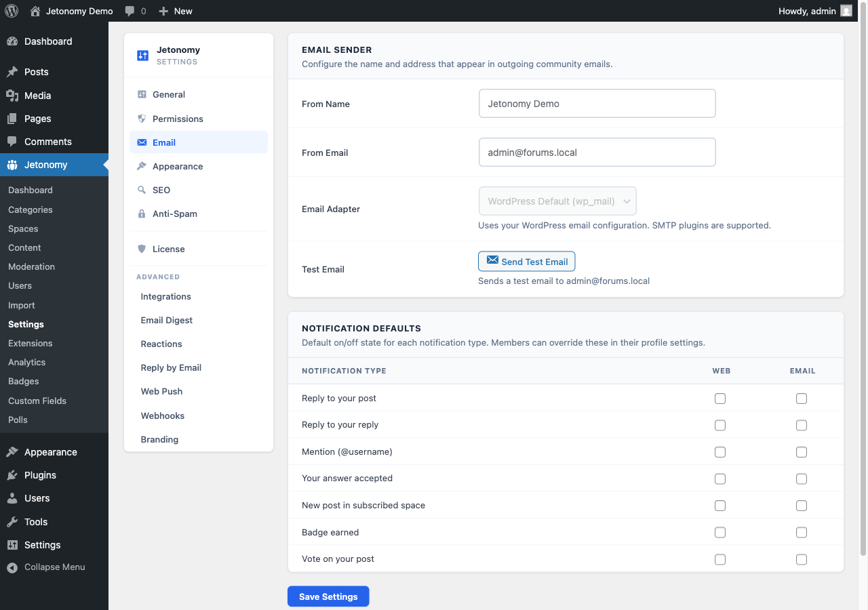Open the Email Adapter dropdown
Viewport: 868px width, 610px height.
pyautogui.click(x=557, y=201)
